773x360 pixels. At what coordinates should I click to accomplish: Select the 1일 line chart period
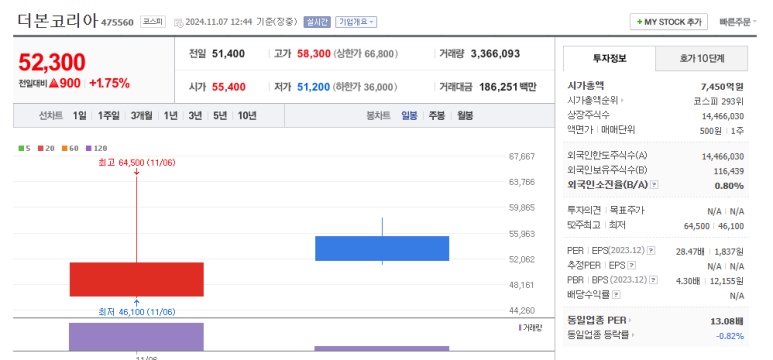point(79,116)
